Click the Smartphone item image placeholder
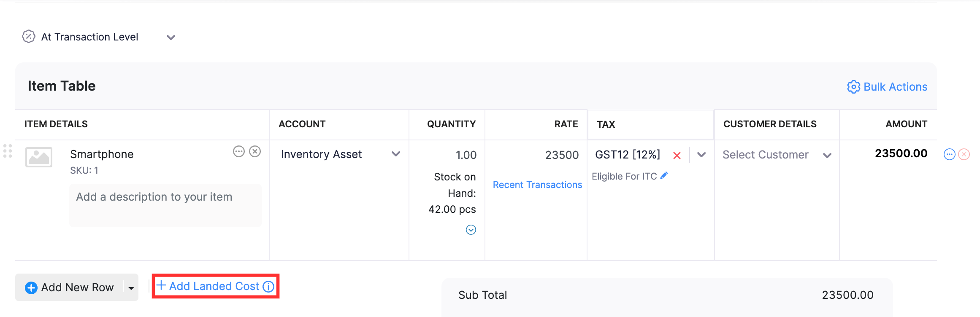Viewport: 980px width, 317px height. [39, 157]
